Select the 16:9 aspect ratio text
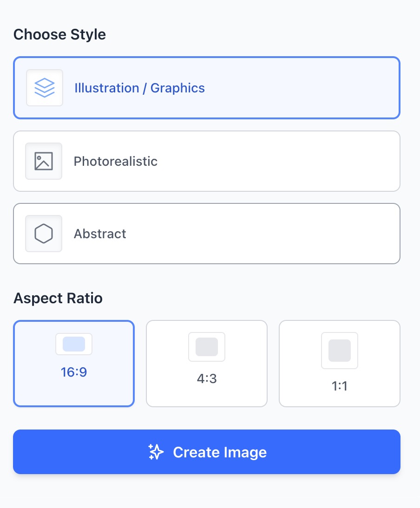This screenshot has width=420, height=508. 74,372
